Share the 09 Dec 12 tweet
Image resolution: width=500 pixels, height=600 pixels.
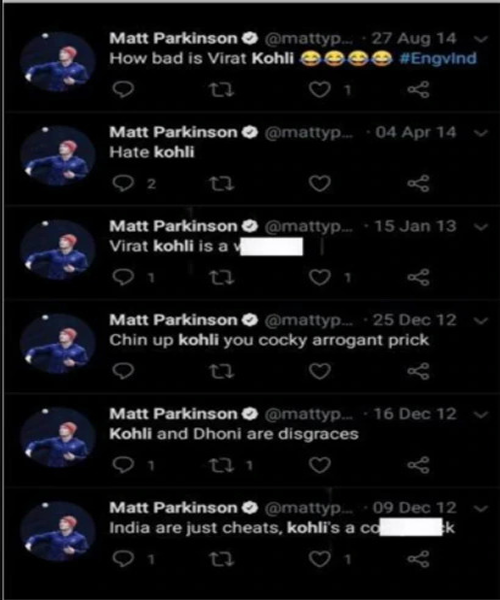click(x=418, y=559)
